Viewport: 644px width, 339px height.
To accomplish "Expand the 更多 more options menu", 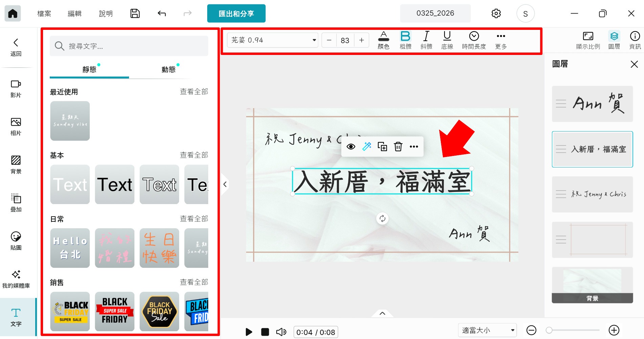I will [501, 40].
